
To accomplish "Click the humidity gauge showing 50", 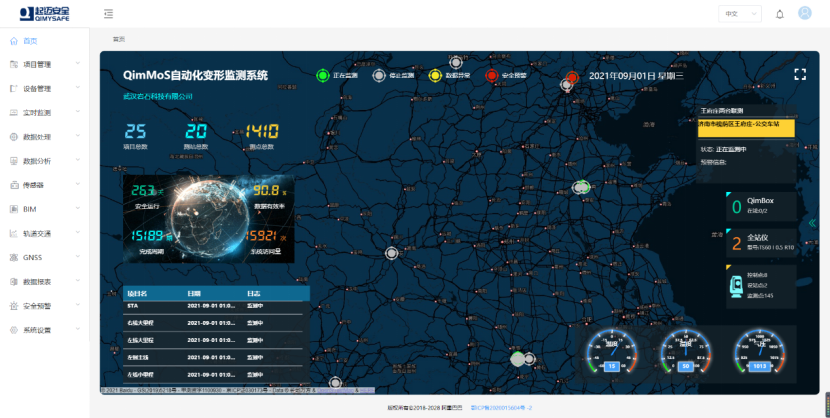I will click(x=687, y=351).
